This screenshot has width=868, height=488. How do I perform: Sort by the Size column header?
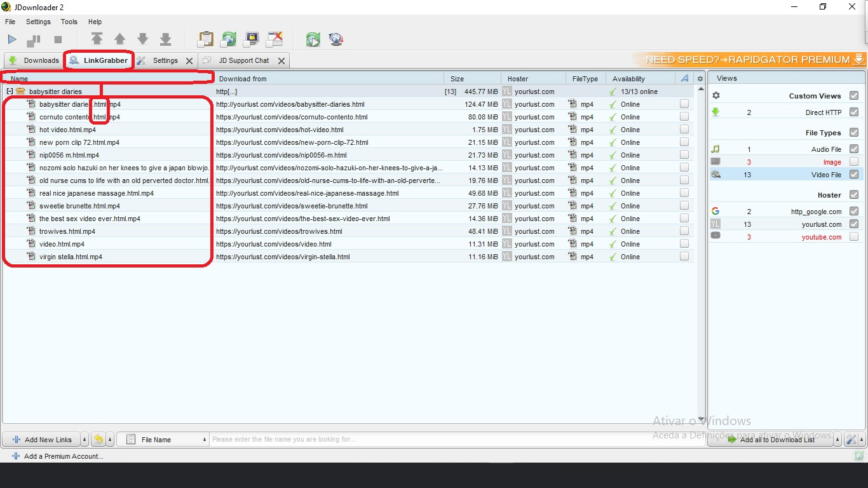coord(472,79)
